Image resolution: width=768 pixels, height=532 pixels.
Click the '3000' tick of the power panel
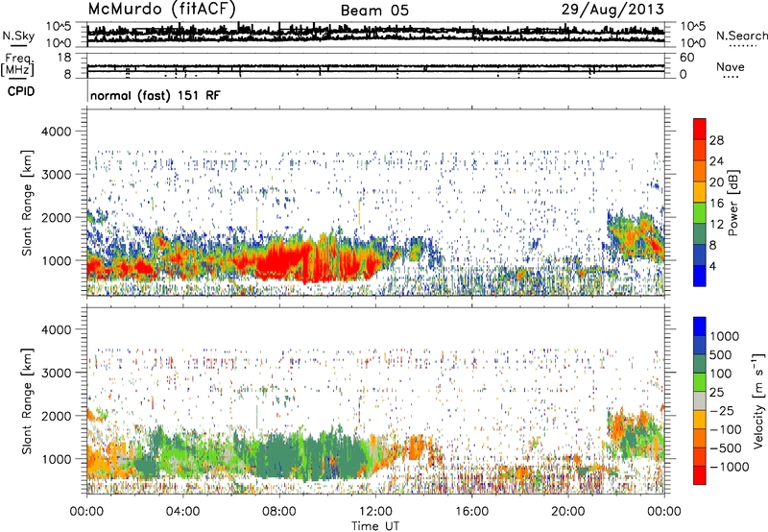click(57, 175)
